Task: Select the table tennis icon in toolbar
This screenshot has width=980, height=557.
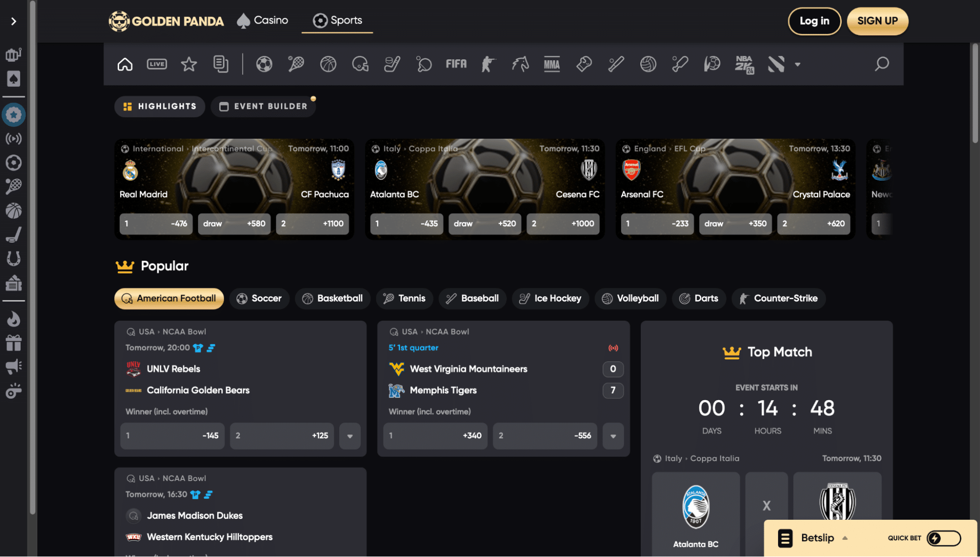Action: [x=424, y=64]
